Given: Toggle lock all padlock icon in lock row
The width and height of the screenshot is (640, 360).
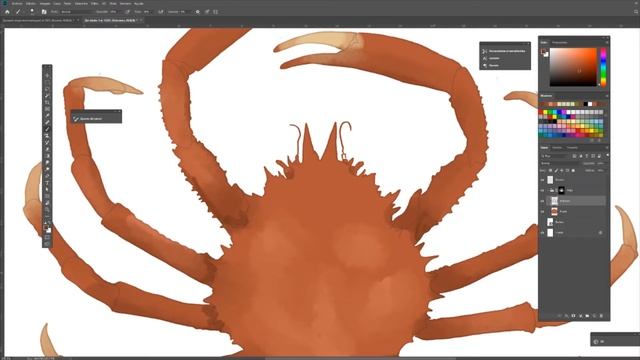Looking at the screenshot, I should click(573, 170).
